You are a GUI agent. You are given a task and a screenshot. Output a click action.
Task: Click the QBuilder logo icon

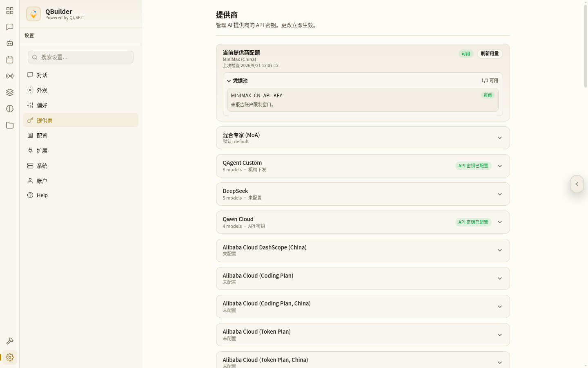click(x=33, y=14)
